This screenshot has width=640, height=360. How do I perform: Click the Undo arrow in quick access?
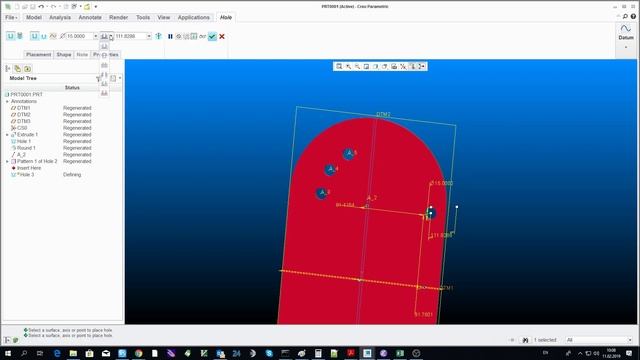click(41, 7)
